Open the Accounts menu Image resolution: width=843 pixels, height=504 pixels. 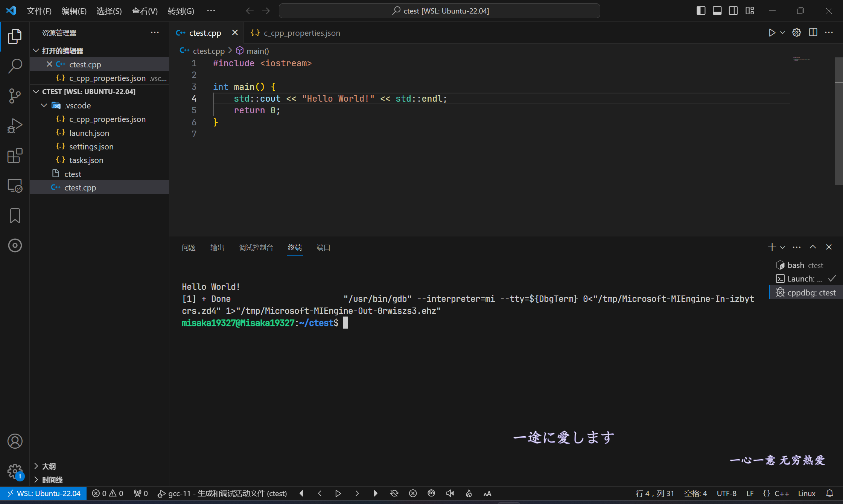pos(15,441)
